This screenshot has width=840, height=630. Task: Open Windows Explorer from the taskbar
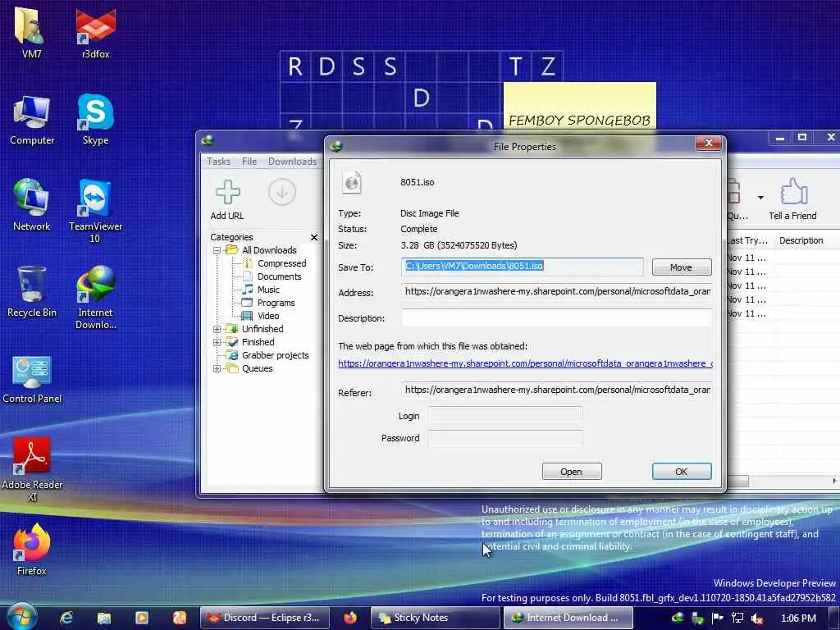click(x=104, y=618)
